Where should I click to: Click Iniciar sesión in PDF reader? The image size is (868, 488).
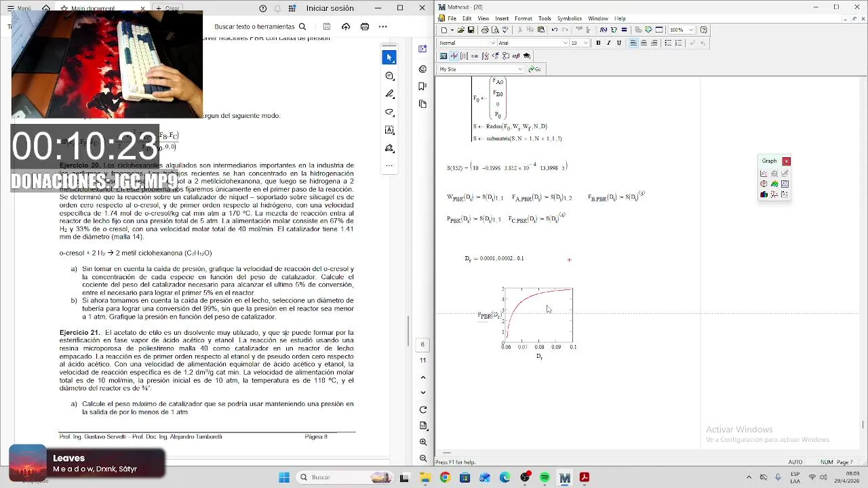pyautogui.click(x=330, y=8)
